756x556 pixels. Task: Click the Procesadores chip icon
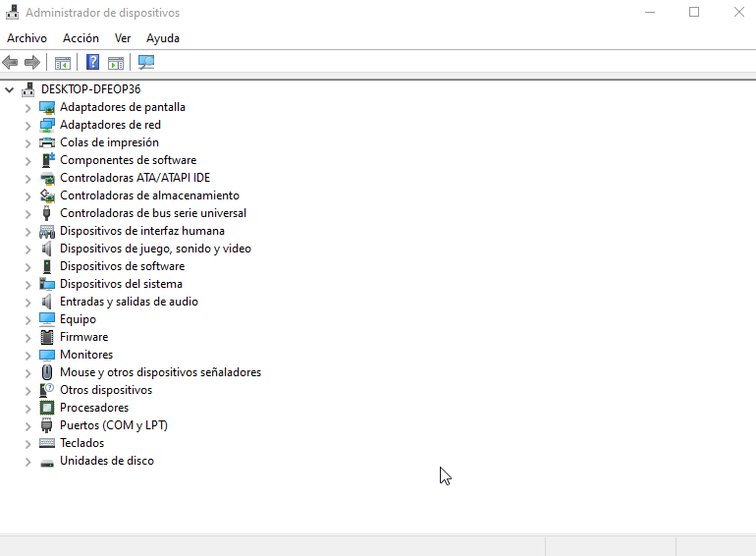point(47,408)
